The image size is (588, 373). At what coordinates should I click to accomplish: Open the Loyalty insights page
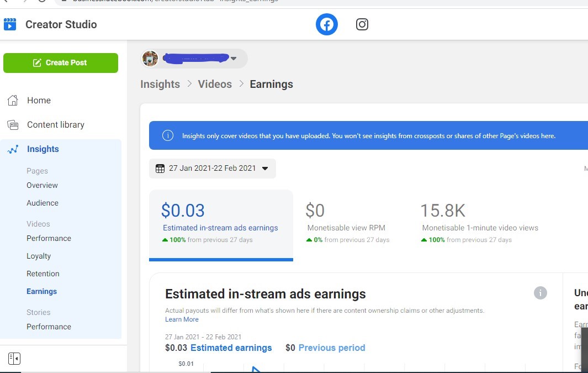[39, 256]
